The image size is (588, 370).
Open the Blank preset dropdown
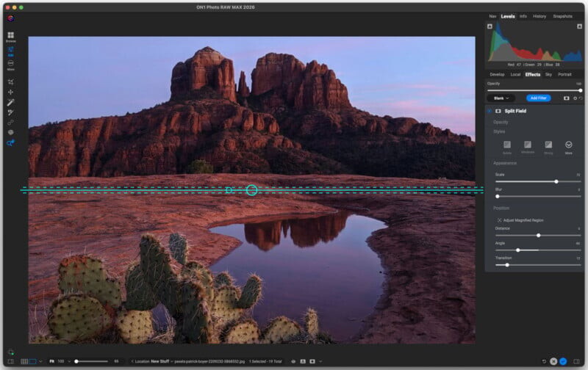(x=500, y=98)
